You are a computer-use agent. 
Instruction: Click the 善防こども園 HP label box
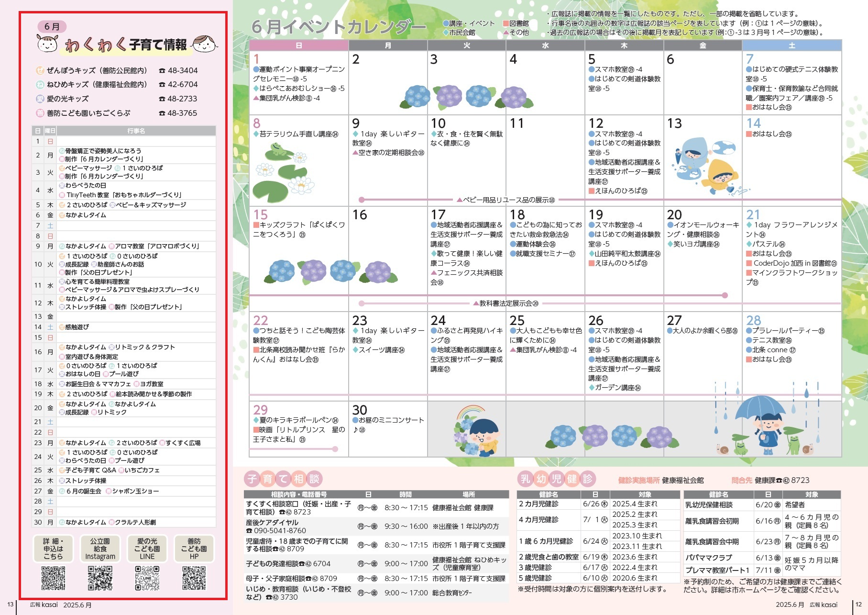pos(194,549)
